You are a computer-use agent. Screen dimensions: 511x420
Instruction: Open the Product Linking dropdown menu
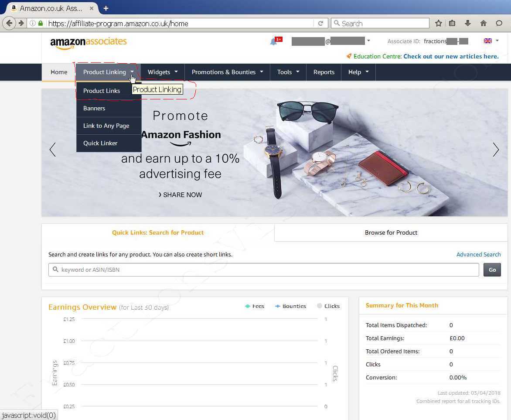[108, 72]
